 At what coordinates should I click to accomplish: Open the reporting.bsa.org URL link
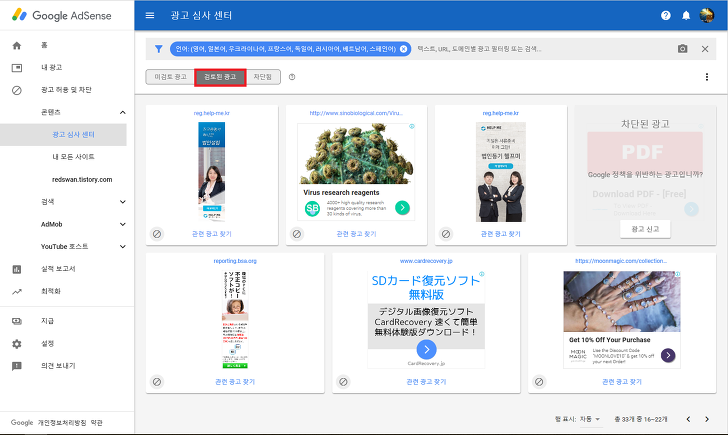[235, 261]
